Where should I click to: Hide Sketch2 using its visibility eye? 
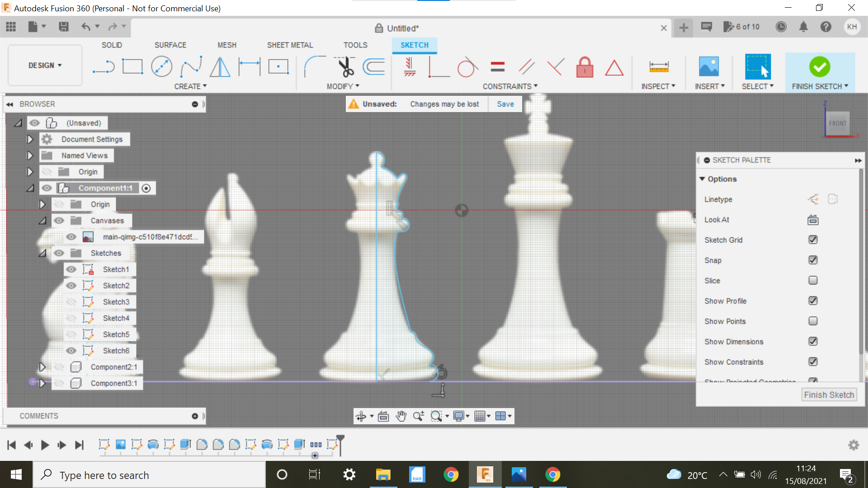(x=71, y=285)
